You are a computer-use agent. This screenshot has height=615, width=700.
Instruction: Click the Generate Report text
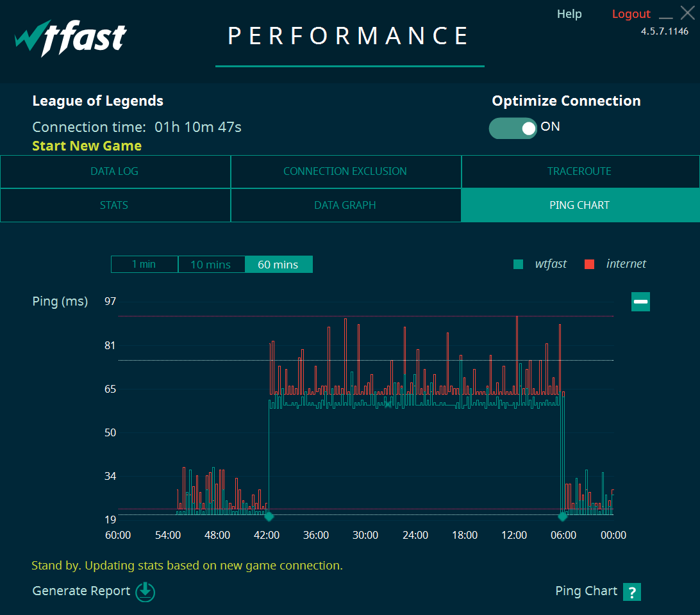81,591
